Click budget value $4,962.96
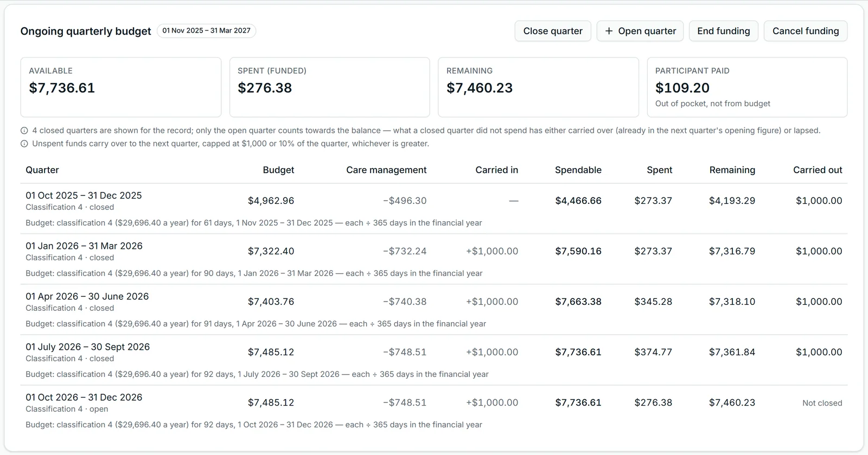Viewport: 868px width, 455px height. (271, 201)
